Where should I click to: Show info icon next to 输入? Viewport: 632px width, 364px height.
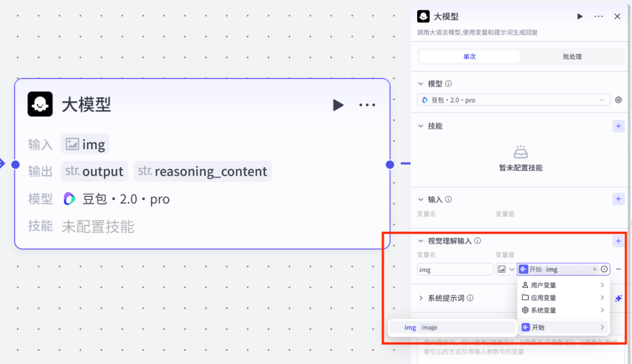coord(448,199)
